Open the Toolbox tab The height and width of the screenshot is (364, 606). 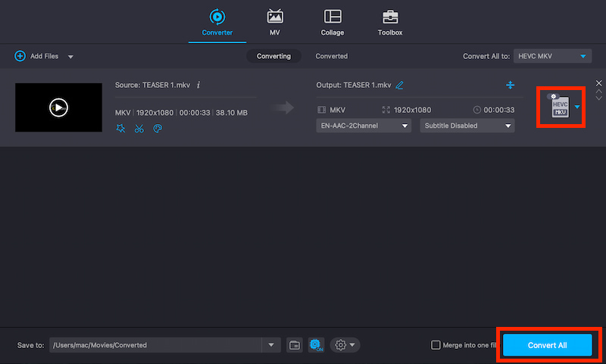point(390,23)
